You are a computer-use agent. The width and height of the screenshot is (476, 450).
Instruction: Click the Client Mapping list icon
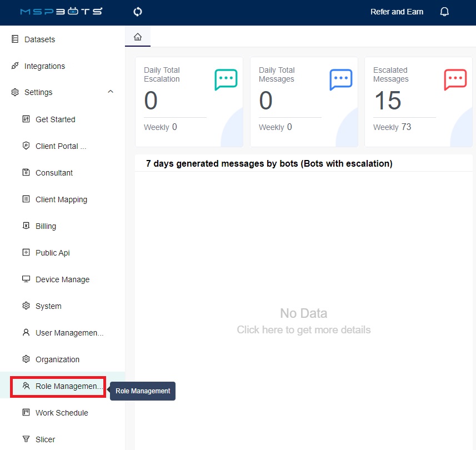coord(26,199)
